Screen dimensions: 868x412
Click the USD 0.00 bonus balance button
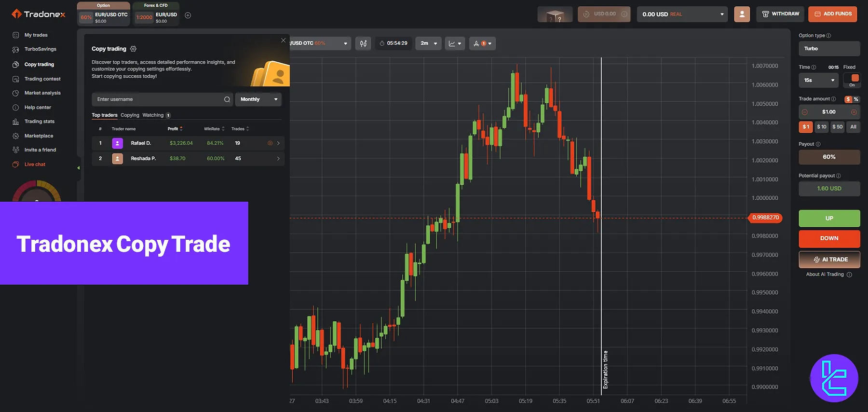[604, 14]
